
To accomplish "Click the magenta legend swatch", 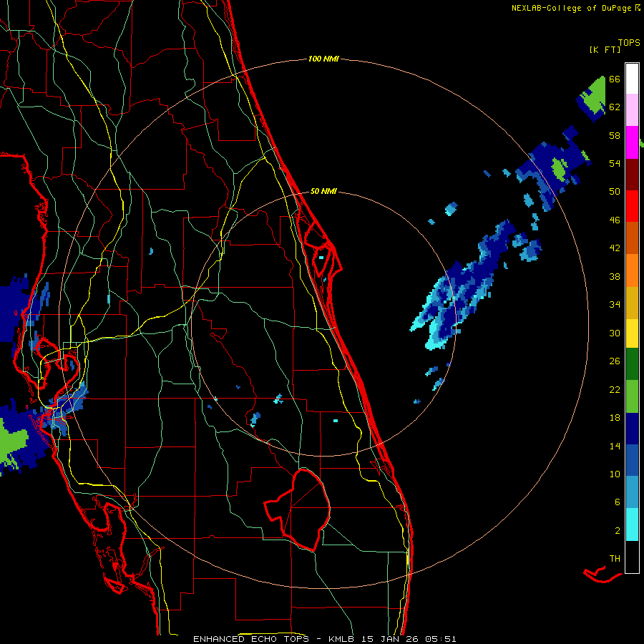I will [632, 142].
